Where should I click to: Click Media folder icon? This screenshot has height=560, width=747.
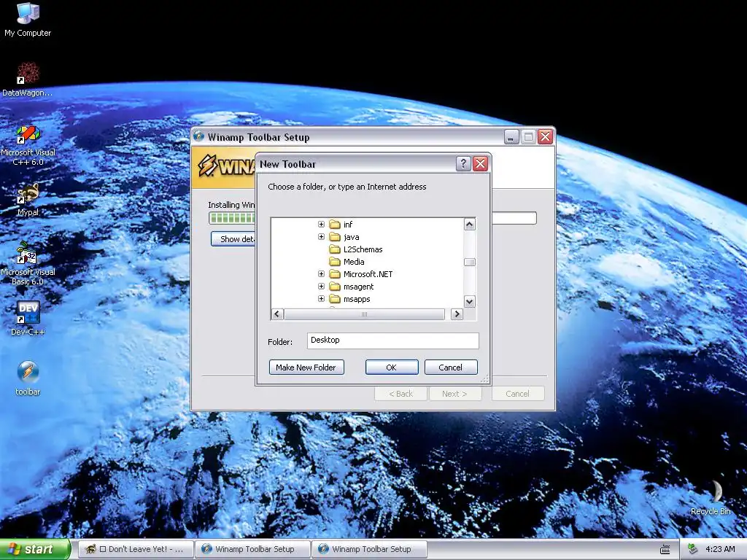tap(335, 262)
